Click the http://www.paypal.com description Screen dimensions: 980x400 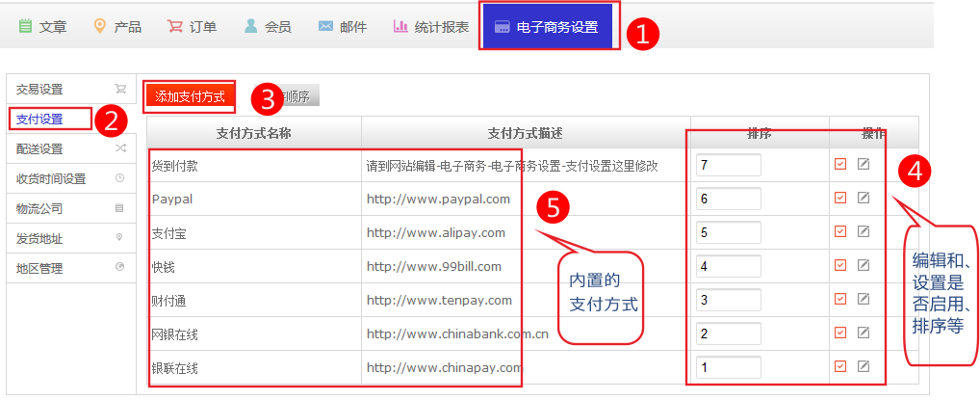pyautogui.click(x=438, y=200)
